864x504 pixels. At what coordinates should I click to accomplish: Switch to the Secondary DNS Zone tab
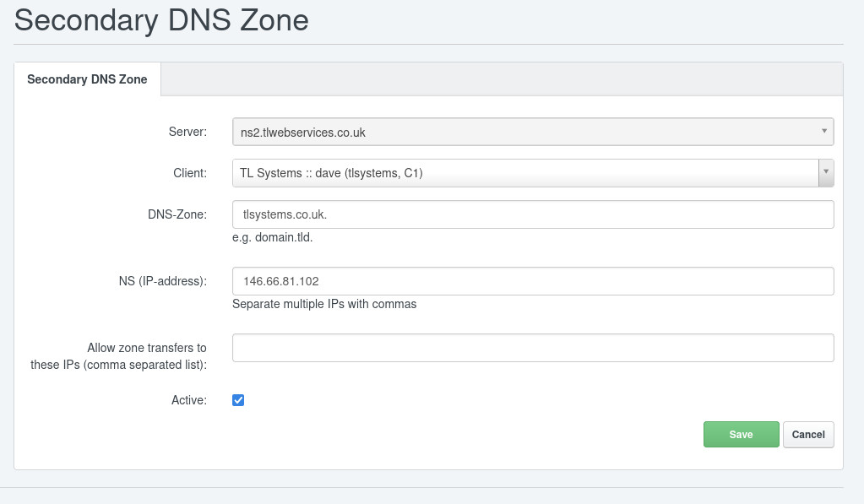pyautogui.click(x=87, y=79)
